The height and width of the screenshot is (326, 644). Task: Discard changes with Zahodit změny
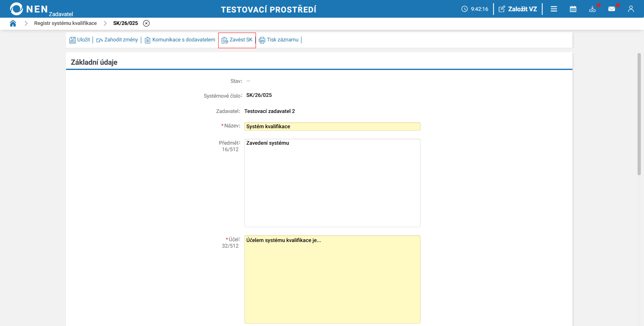117,40
